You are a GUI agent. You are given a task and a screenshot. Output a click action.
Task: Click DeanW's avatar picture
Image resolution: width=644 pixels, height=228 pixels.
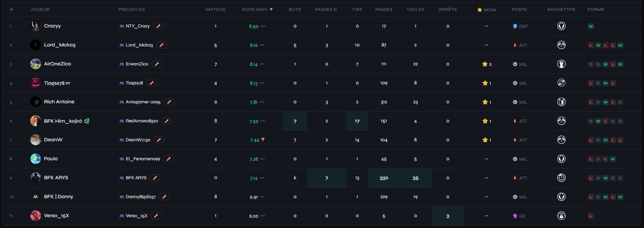click(x=36, y=140)
